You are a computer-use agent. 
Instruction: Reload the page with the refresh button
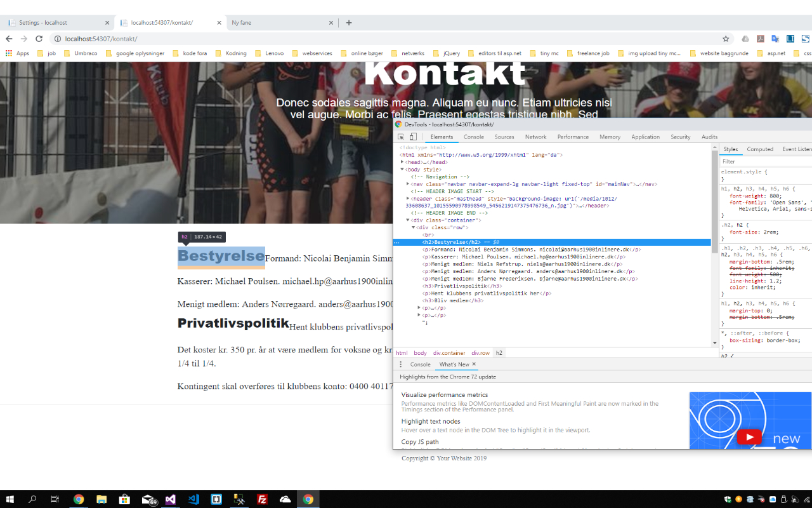(39, 39)
